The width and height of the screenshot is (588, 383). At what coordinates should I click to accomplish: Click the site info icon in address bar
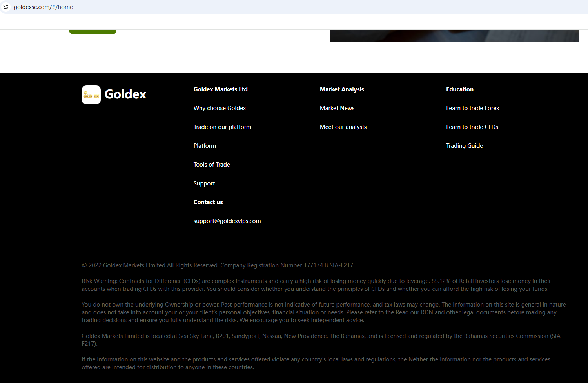[6, 7]
